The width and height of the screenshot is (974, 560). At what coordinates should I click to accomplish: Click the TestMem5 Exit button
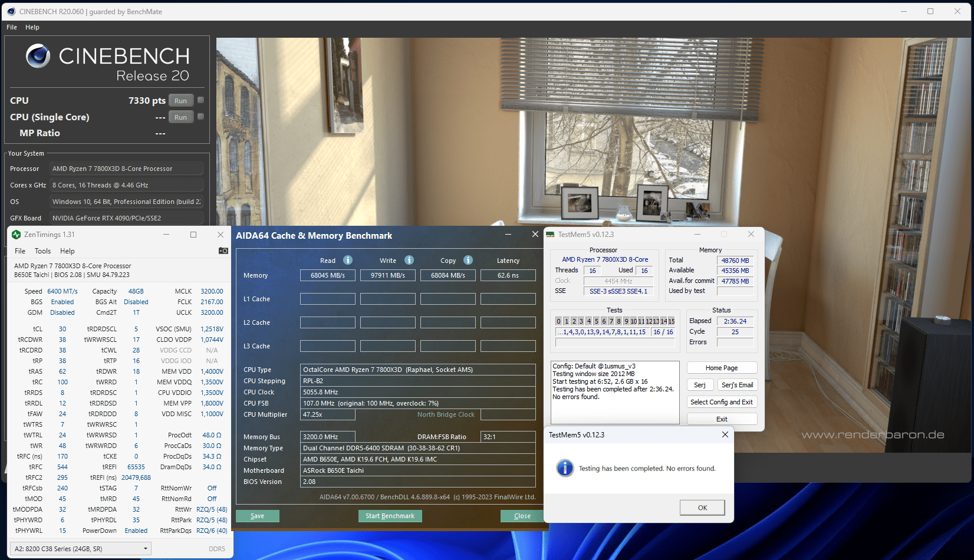coord(722,419)
